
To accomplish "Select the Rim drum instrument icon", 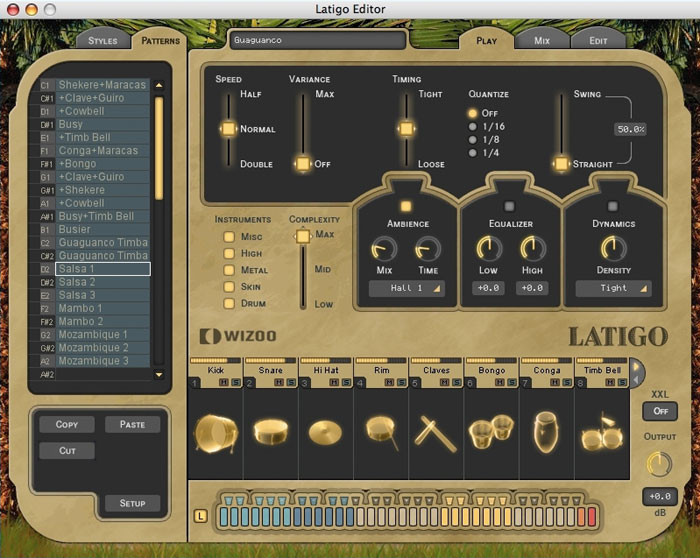I will (x=381, y=433).
